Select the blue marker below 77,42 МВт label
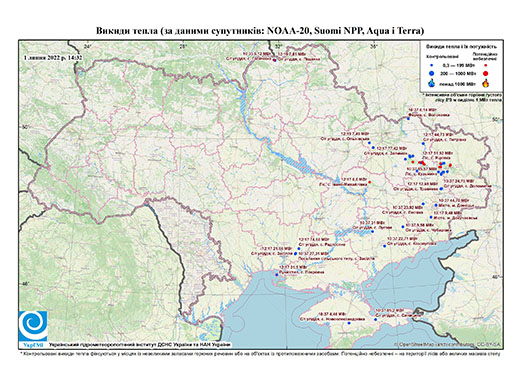 pos(373,147)
